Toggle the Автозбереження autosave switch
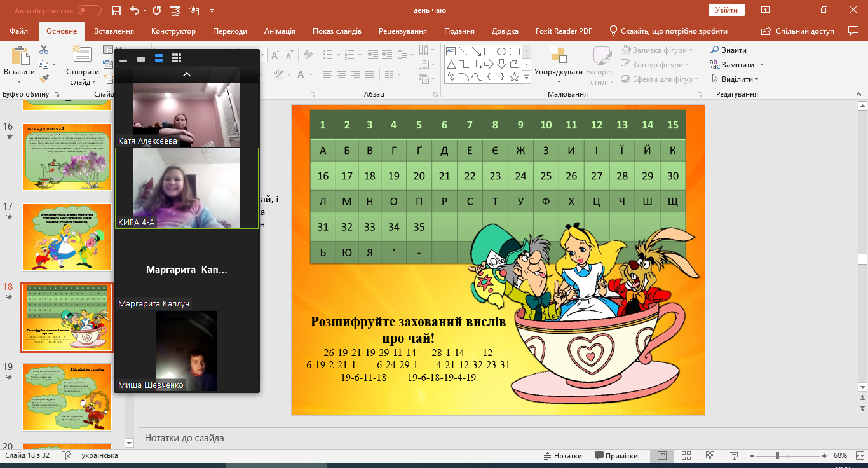The width and height of the screenshot is (868, 468). point(89,10)
